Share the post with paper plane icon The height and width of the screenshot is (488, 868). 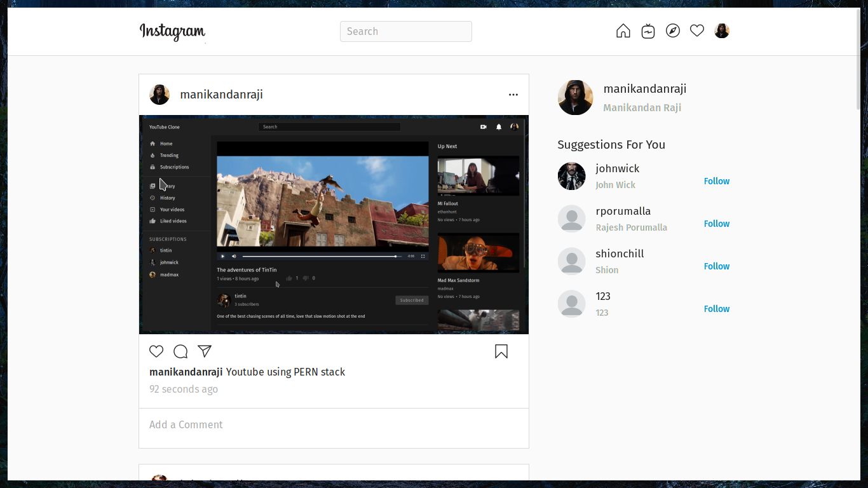pos(205,351)
